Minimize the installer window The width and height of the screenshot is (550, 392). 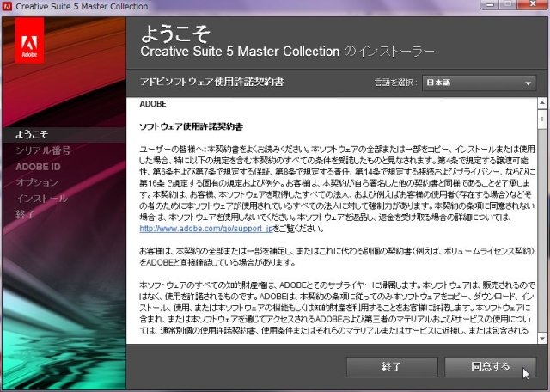pyautogui.click(x=491, y=5)
